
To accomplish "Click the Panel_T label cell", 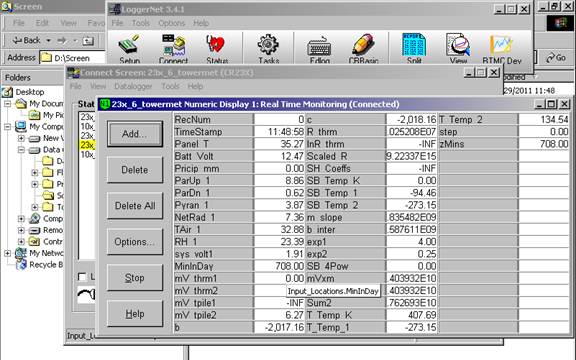I will point(213,144).
